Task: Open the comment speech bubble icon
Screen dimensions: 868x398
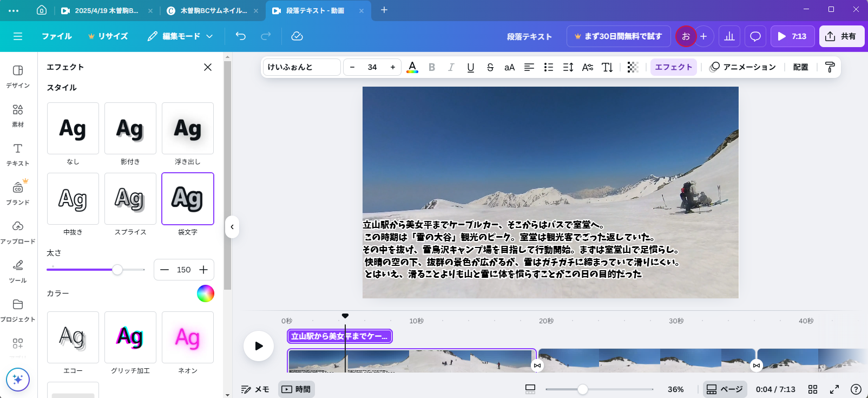Action: click(755, 36)
